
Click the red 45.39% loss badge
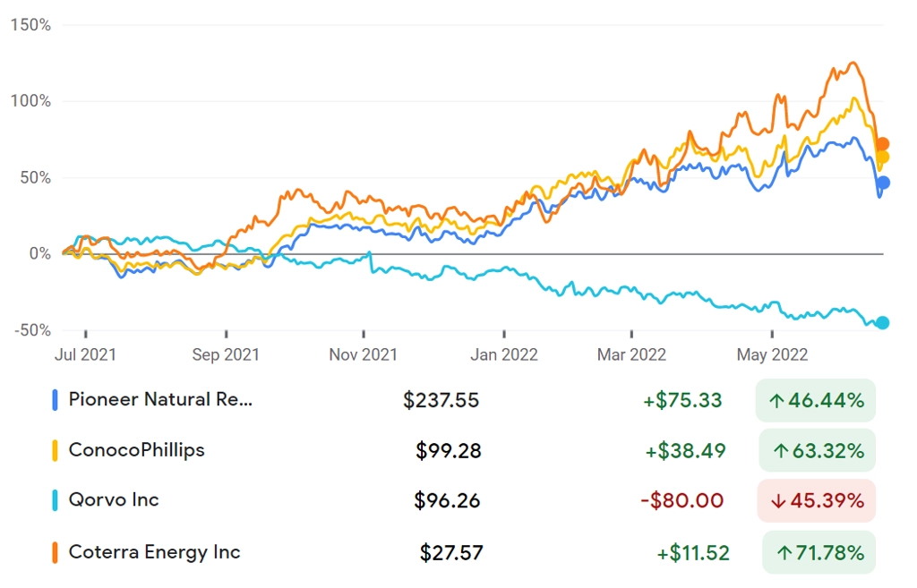coord(817,501)
